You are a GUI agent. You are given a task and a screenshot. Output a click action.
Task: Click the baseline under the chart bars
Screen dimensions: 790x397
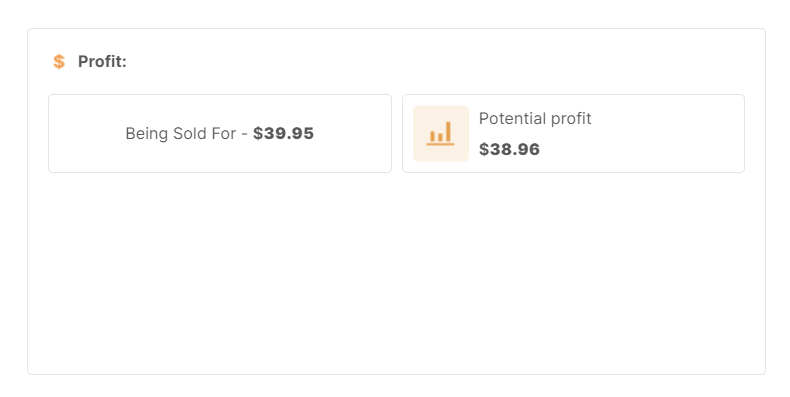click(440, 145)
